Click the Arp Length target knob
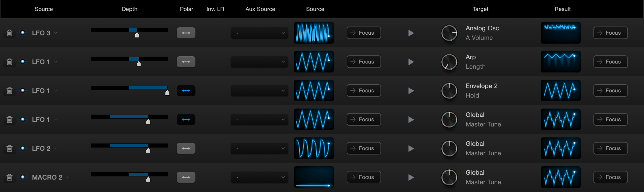Viewport: 644px width, 192px height. click(449, 62)
